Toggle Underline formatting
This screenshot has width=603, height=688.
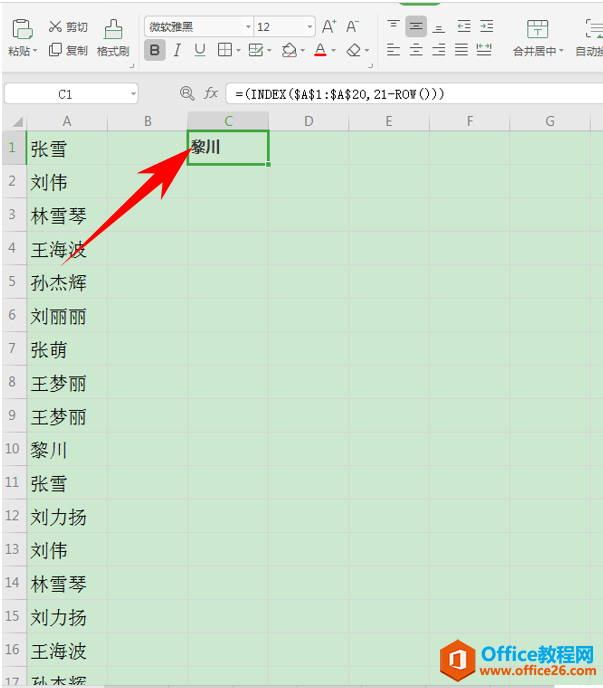click(200, 50)
